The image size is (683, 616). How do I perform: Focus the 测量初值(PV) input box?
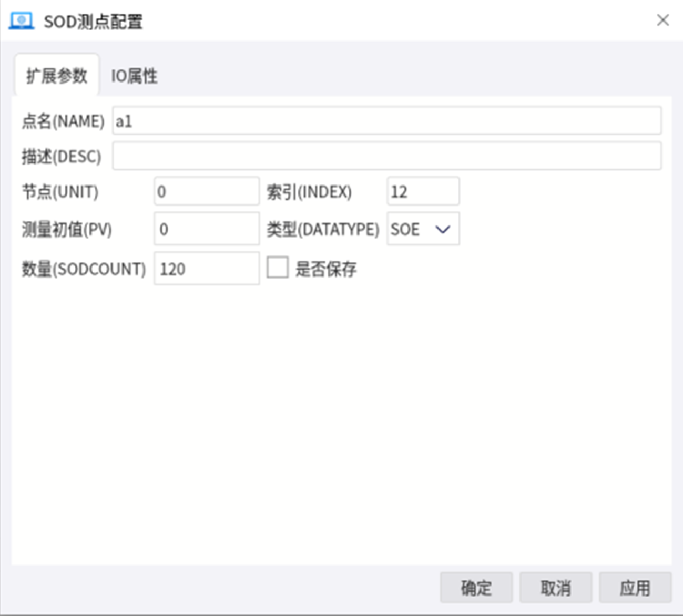tap(206, 229)
